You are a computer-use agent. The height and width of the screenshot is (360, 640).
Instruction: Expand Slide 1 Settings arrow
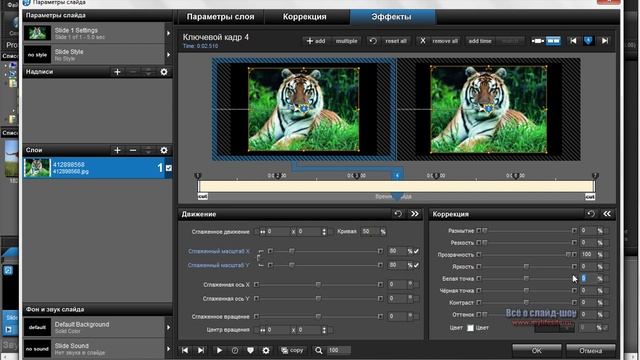168,33
